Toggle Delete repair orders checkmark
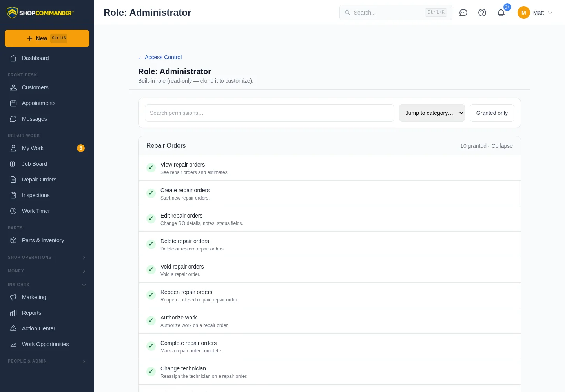Viewport: 565px width, 392px height. coord(151,244)
